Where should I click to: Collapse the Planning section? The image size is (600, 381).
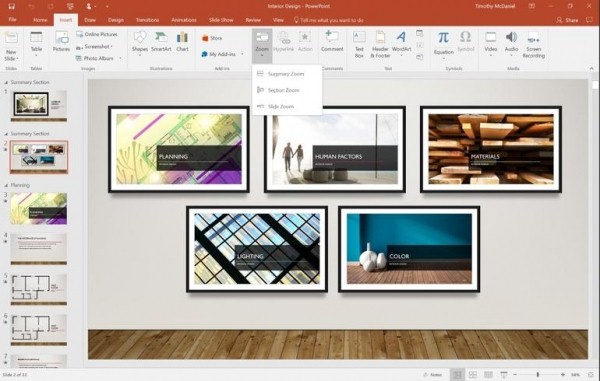[x=6, y=185]
